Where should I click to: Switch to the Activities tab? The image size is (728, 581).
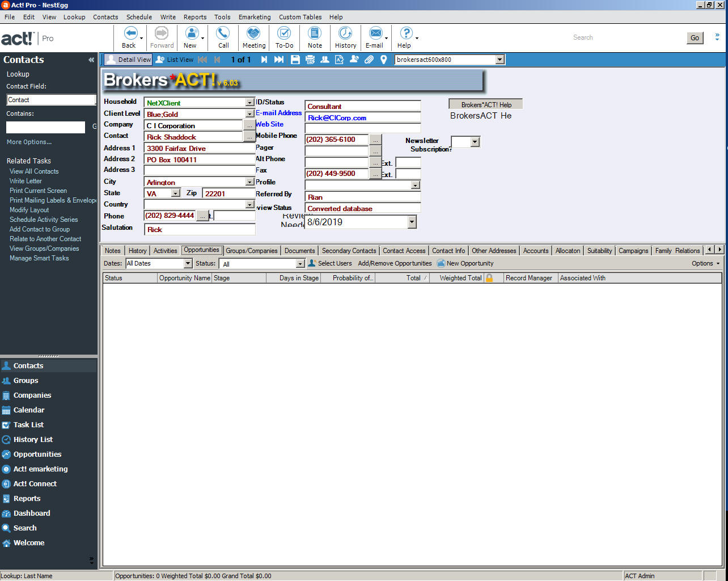click(166, 251)
